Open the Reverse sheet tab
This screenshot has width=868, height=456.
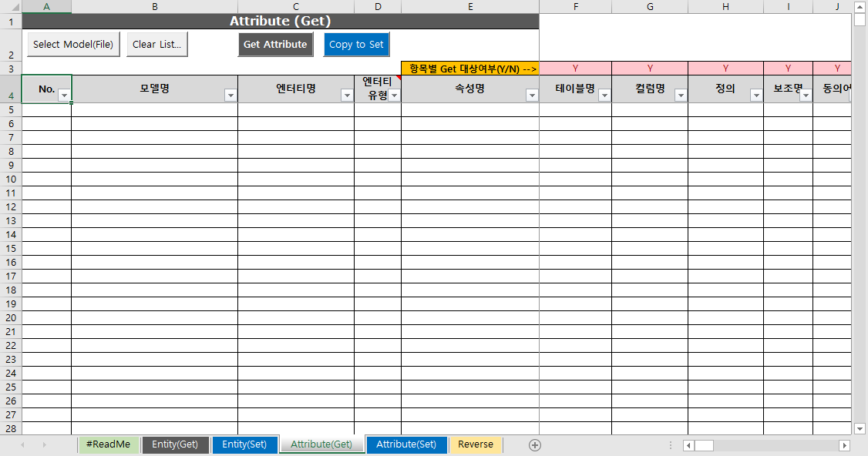pyautogui.click(x=475, y=444)
